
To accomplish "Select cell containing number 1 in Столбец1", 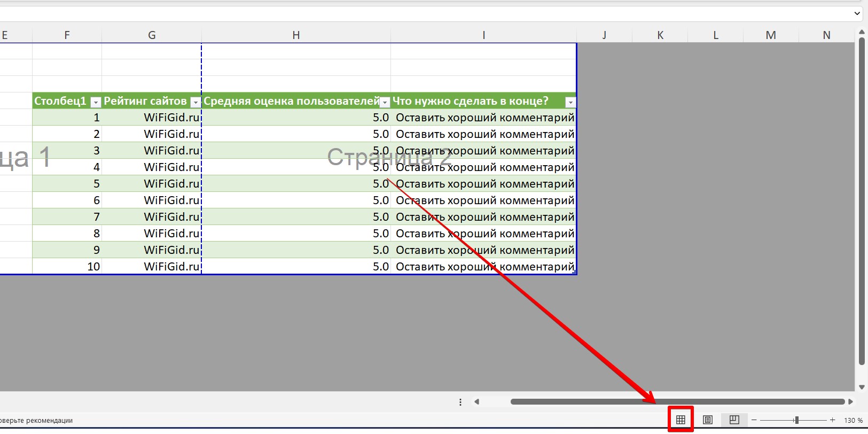I will coord(67,118).
